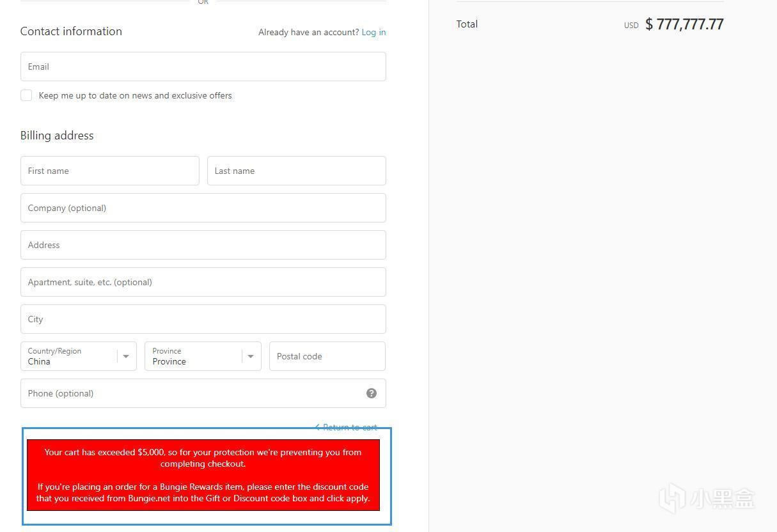Click the Company (optional) field
Viewport: 777px width, 532px height.
pos(203,208)
